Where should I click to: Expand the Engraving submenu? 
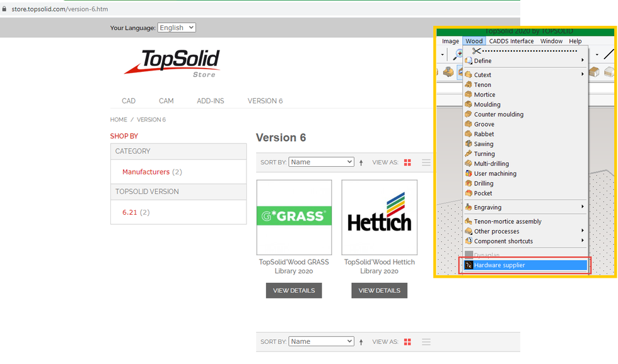(x=525, y=207)
